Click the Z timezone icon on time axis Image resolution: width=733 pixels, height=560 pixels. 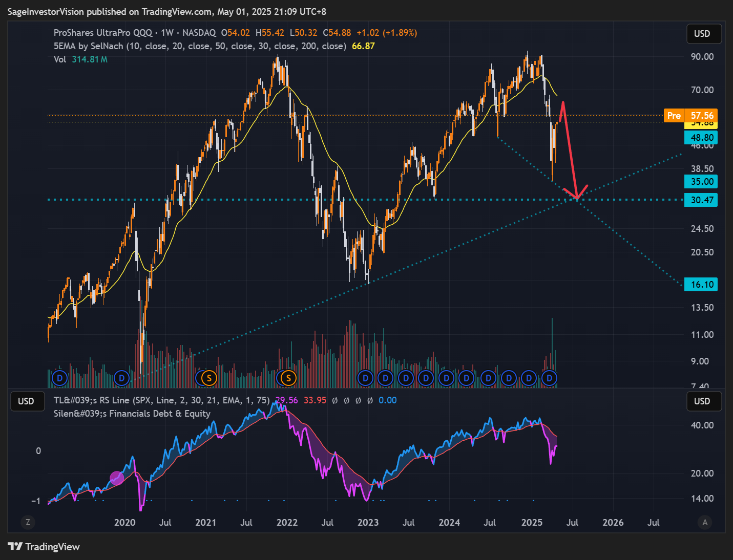coord(28,522)
